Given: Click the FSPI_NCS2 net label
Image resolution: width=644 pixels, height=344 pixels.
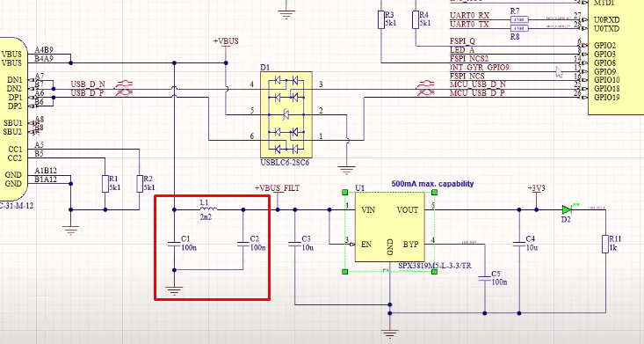Looking at the screenshot, I should [469, 58].
